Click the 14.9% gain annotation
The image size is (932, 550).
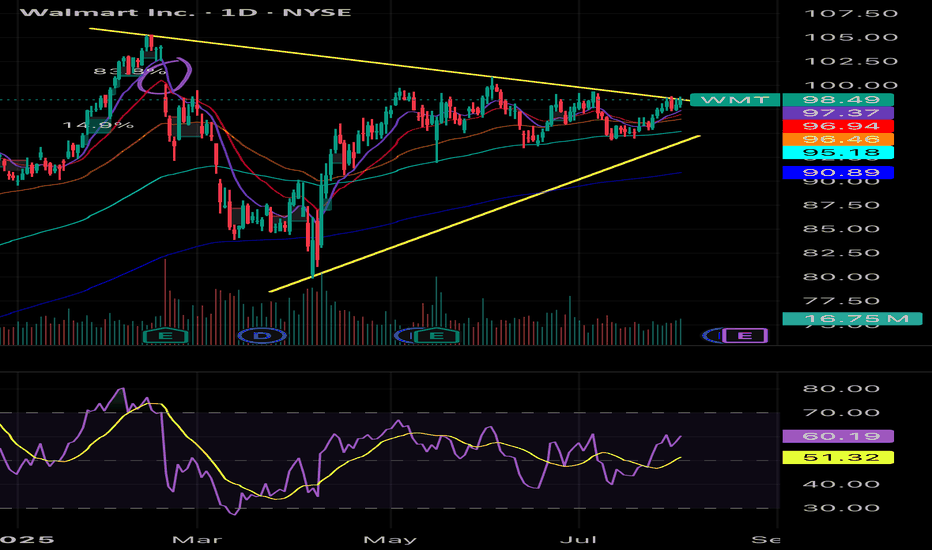pos(98,125)
